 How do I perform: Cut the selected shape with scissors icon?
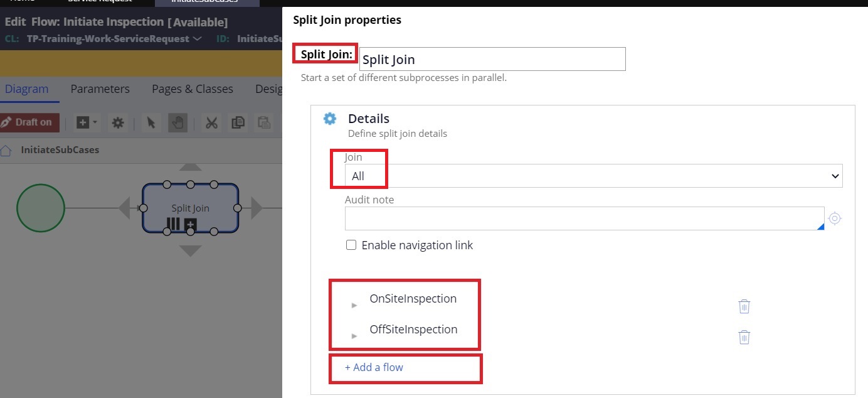click(x=211, y=122)
